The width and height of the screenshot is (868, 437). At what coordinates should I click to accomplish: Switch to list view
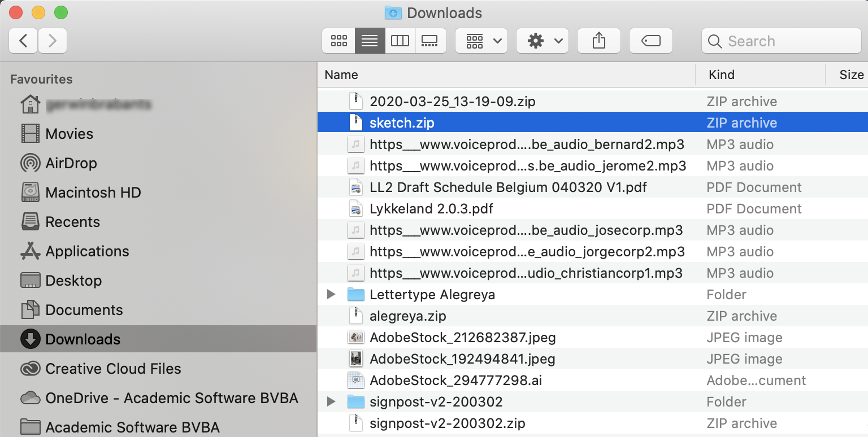point(370,41)
